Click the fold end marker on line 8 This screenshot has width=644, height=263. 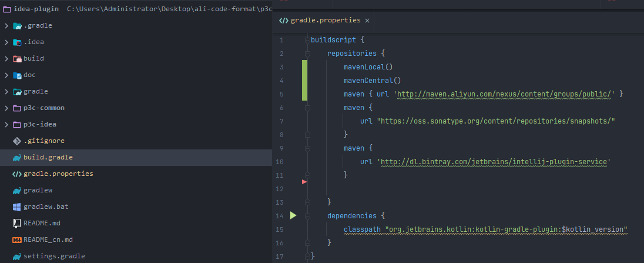(307, 134)
